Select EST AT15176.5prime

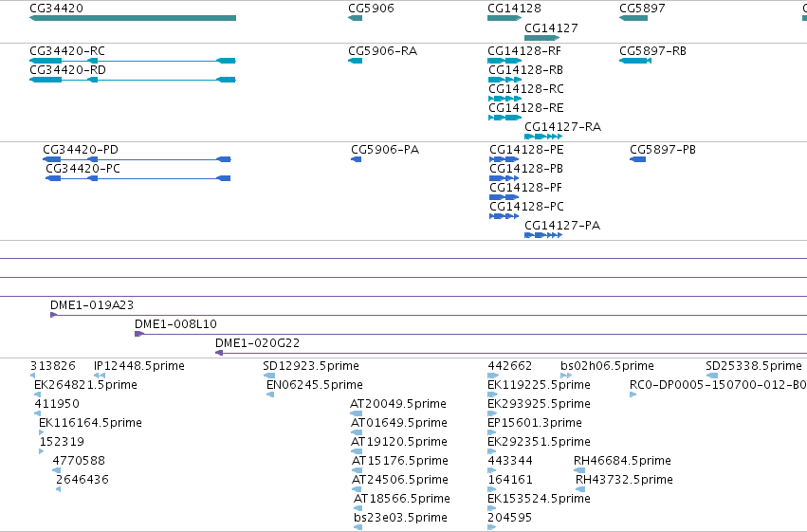point(357,470)
